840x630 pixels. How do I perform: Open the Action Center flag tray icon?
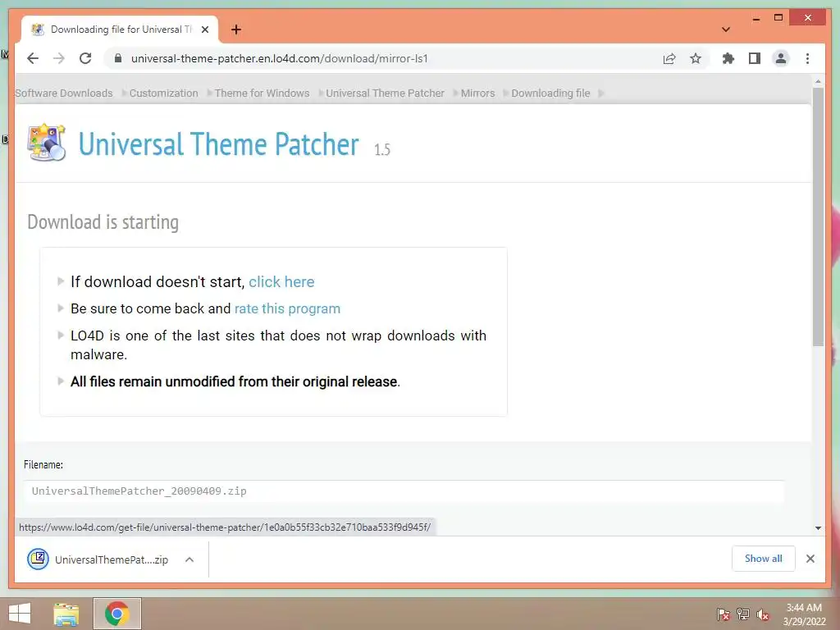pyautogui.click(x=724, y=614)
